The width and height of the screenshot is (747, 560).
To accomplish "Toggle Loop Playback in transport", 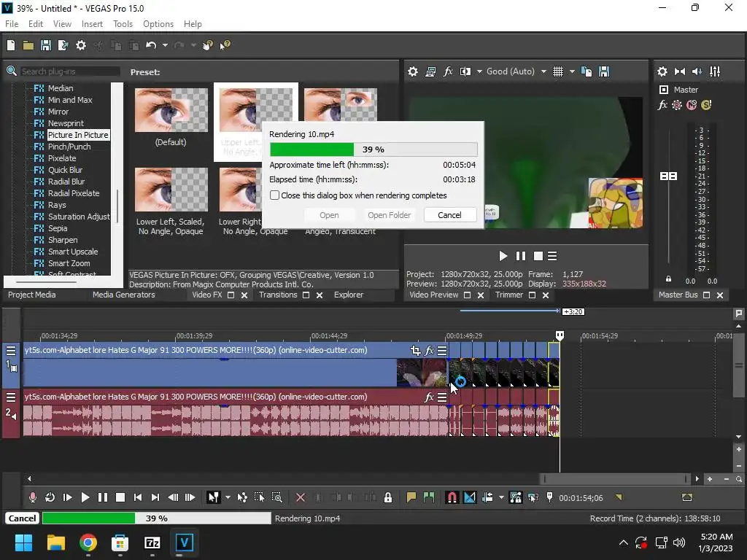I will (50, 497).
